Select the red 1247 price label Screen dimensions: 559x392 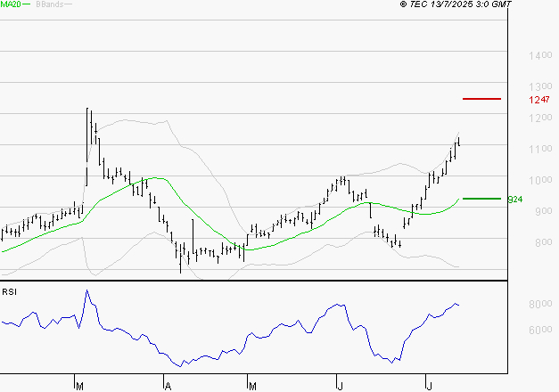click(x=539, y=100)
